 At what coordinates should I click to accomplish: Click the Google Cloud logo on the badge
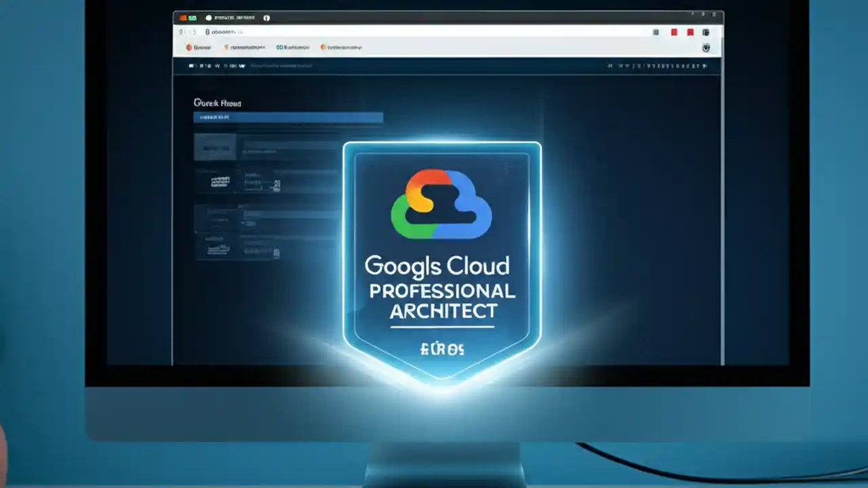[441, 203]
